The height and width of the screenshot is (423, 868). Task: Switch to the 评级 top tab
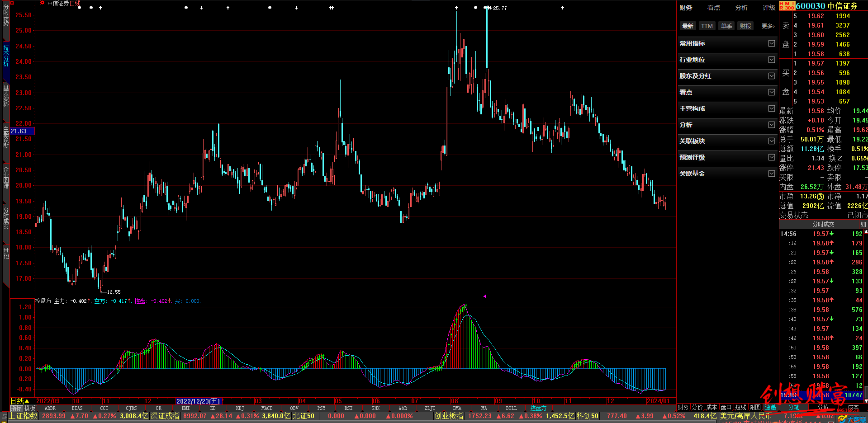(x=768, y=8)
